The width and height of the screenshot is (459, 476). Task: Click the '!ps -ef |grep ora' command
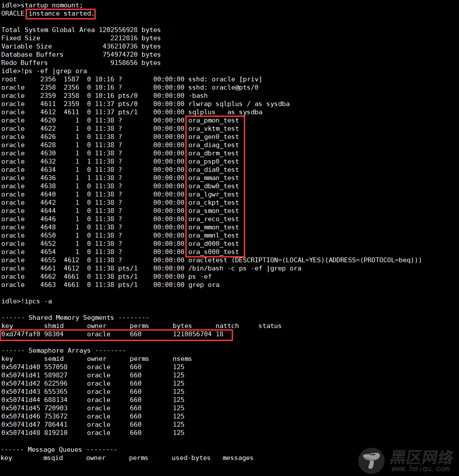54,71
